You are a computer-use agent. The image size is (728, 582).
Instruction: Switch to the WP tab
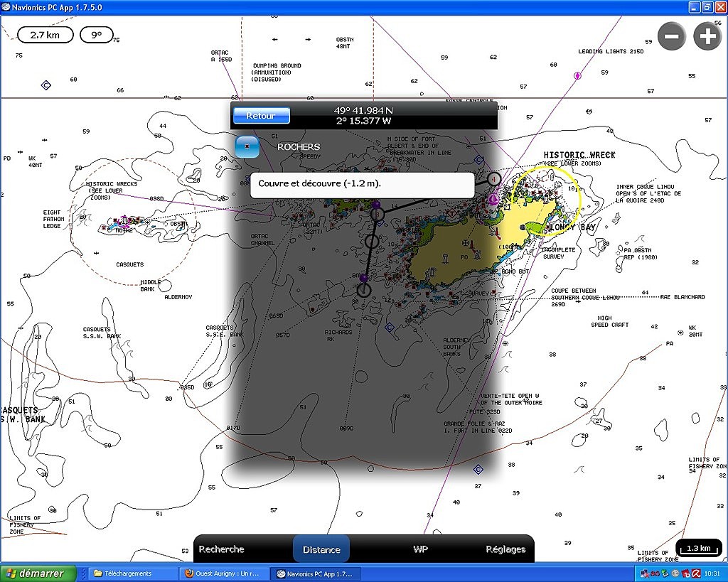coord(420,549)
